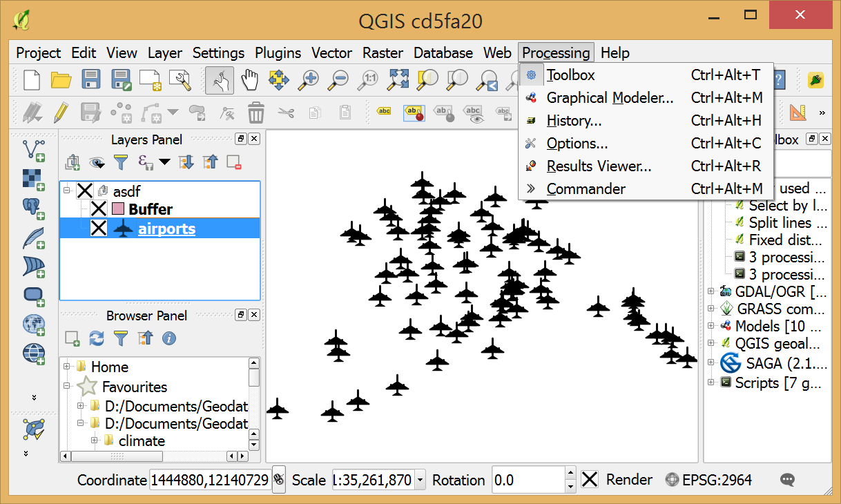Select the airports layer name
This screenshot has height=504, width=841.
pyautogui.click(x=166, y=229)
